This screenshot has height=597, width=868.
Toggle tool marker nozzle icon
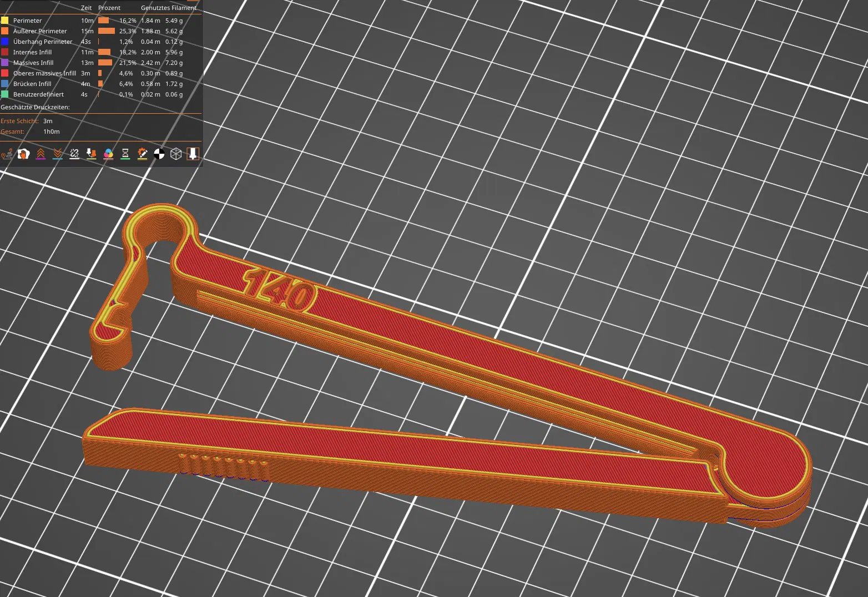click(193, 154)
